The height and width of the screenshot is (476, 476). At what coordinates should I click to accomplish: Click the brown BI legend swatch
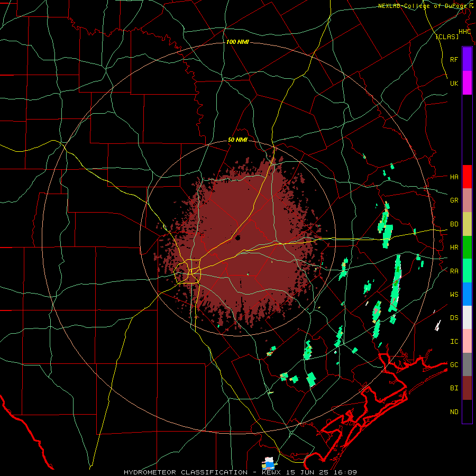click(x=467, y=388)
